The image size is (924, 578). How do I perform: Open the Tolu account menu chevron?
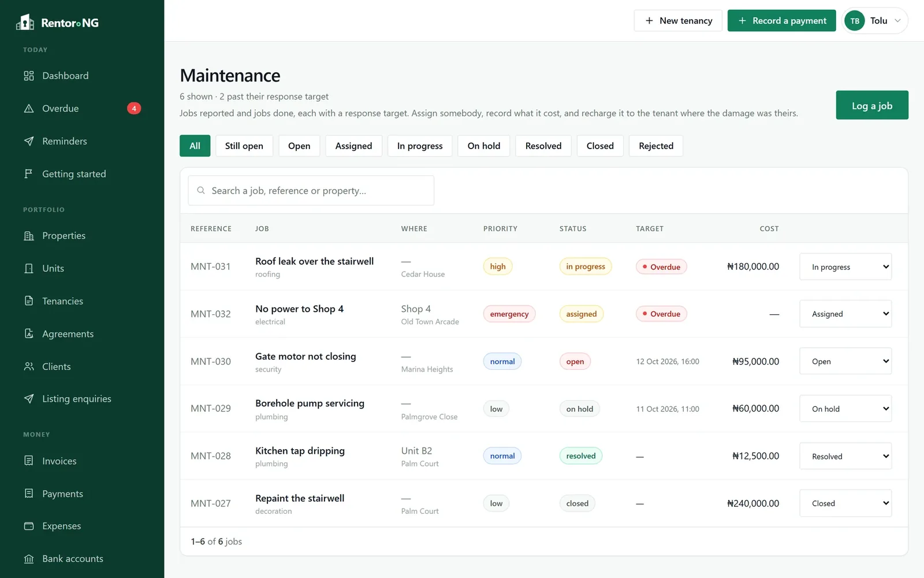[897, 21]
